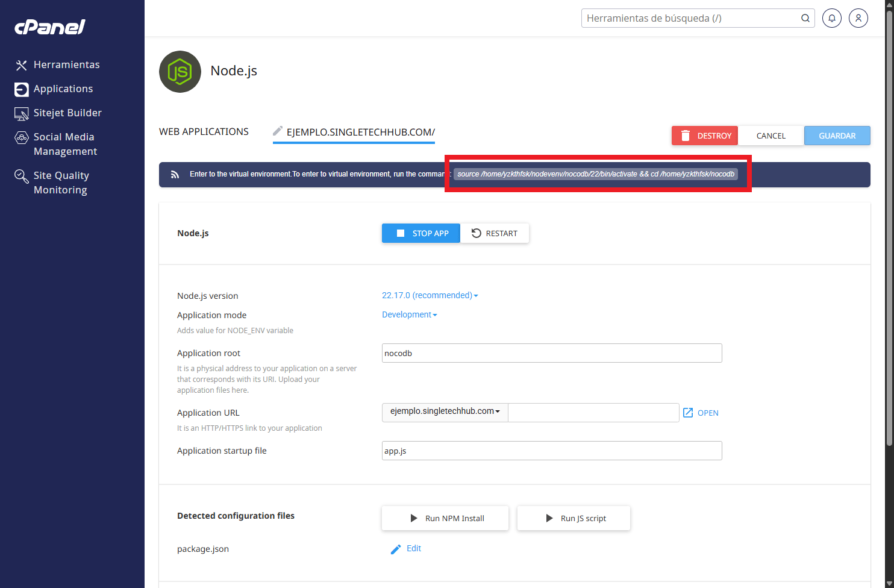Open the application URL via OPEN link

(x=708, y=413)
